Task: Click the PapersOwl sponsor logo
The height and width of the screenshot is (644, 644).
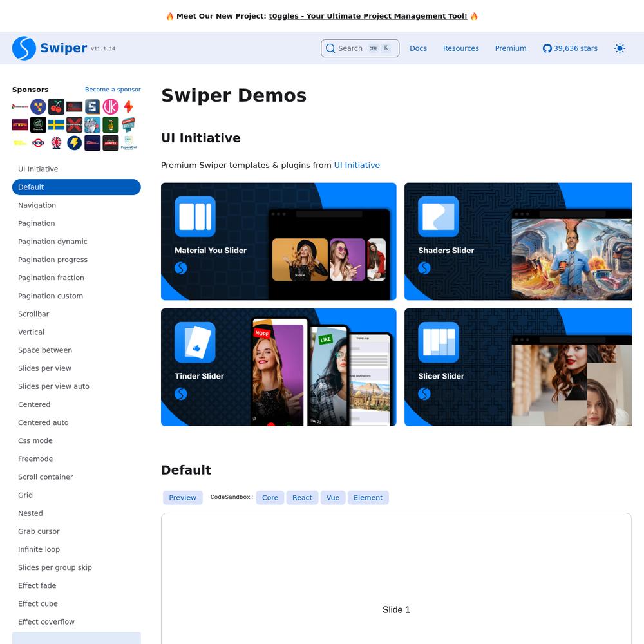Action: (x=129, y=143)
